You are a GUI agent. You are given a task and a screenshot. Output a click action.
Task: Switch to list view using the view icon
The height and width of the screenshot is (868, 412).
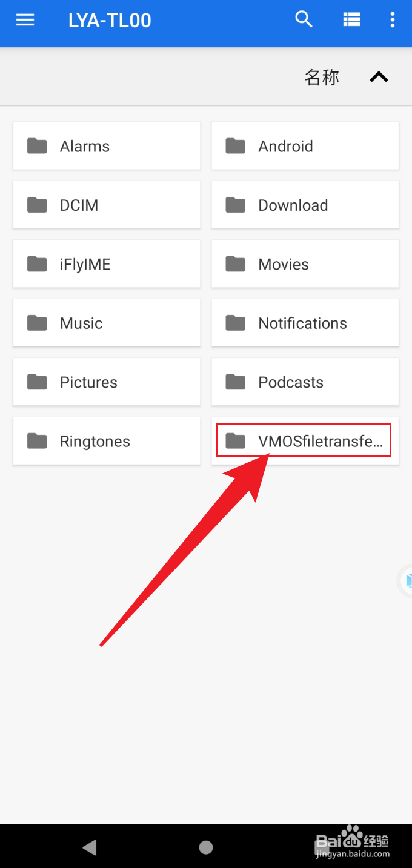[x=351, y=19]
